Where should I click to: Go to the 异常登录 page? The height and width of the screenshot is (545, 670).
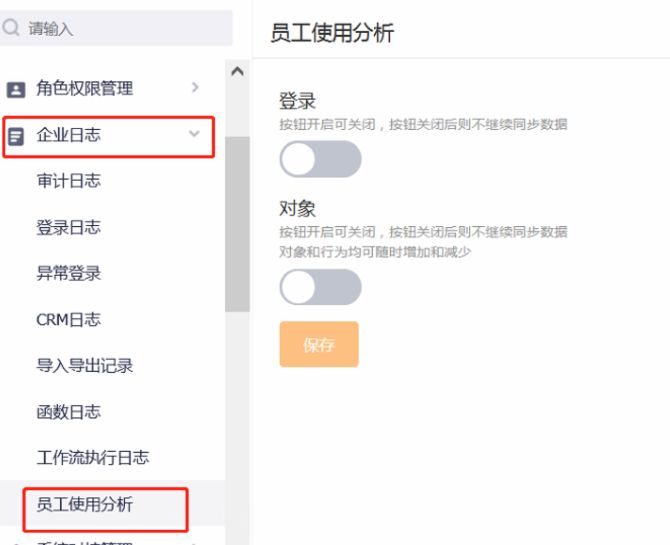(69, 273)
